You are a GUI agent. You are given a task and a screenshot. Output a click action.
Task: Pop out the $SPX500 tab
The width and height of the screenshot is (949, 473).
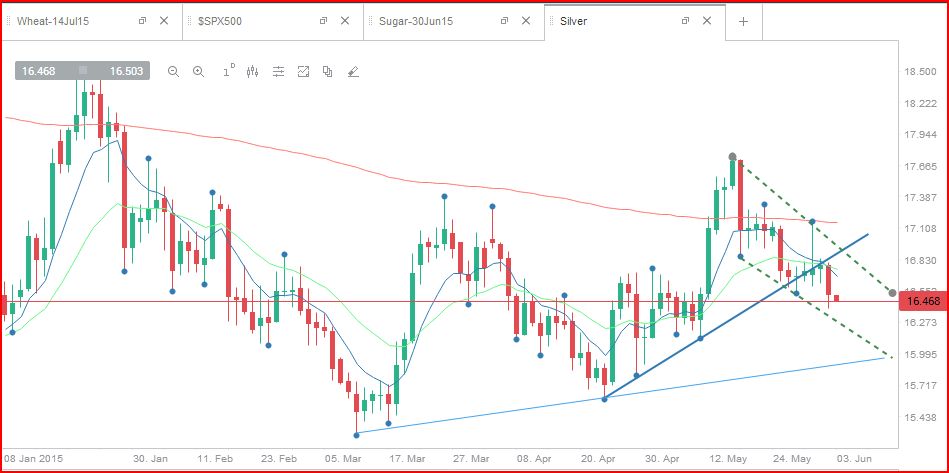pyautogui.click(x=323, y=21)
